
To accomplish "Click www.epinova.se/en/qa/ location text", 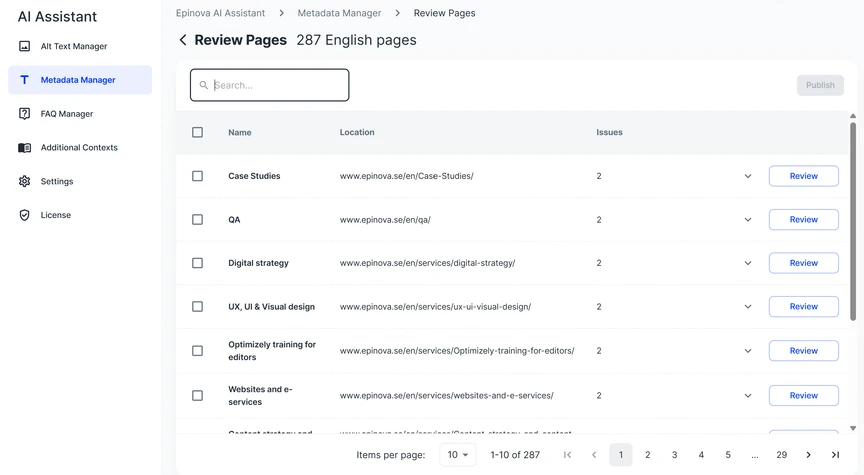I will tap(385, 219).
